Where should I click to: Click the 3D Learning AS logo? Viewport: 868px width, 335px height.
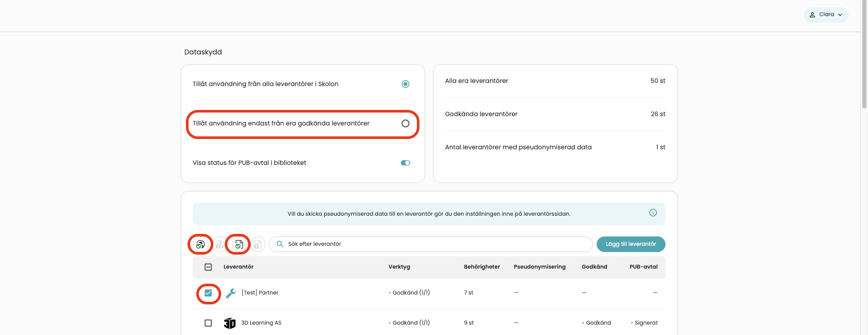click(229, 323)
